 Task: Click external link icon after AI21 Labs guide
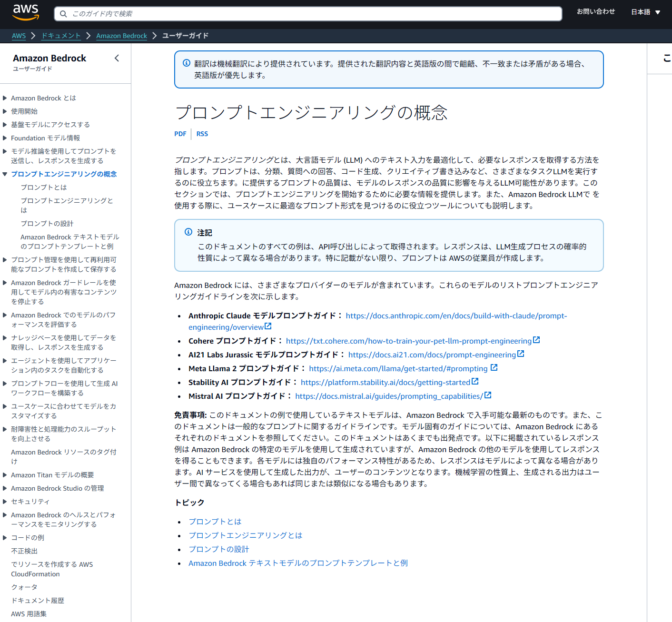click(521, 354)
